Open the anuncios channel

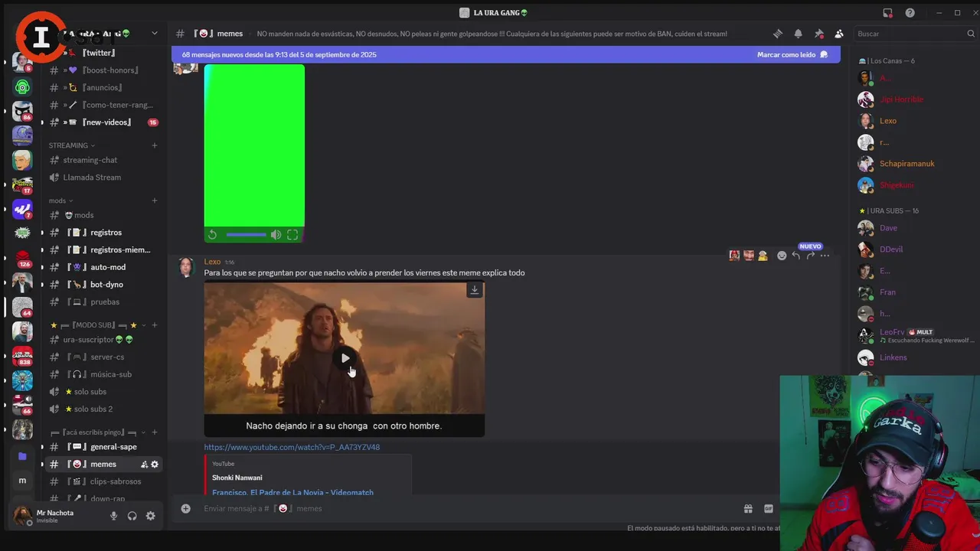tap(103, 88)
